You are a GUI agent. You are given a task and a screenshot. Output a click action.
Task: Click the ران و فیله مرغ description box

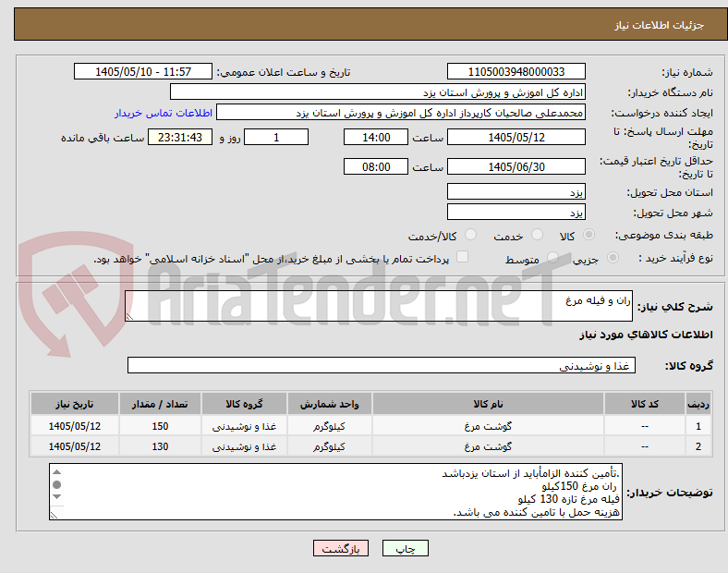[379, 306]
